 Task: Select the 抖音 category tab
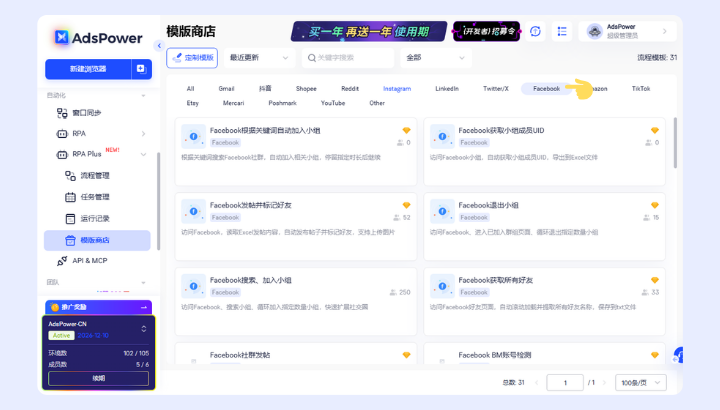coord(265,89)
